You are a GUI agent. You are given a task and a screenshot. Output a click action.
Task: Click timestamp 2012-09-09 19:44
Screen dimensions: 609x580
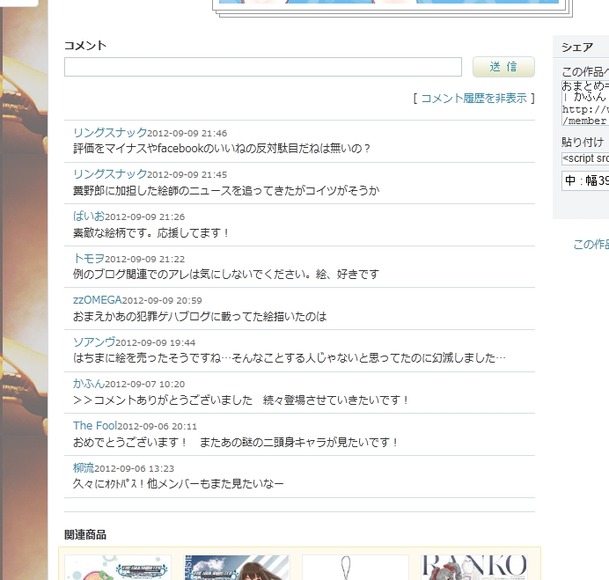point(155,343)
